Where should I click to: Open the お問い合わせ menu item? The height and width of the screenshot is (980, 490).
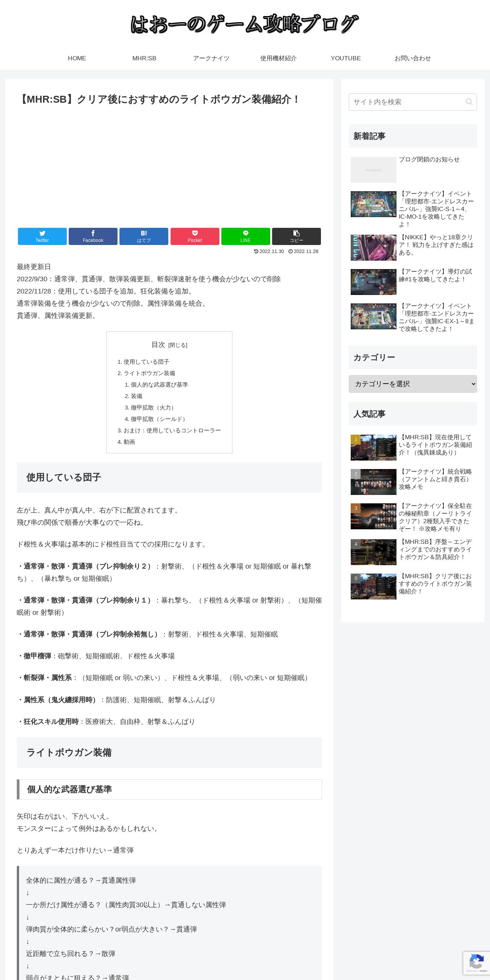(x=413, y=58)
